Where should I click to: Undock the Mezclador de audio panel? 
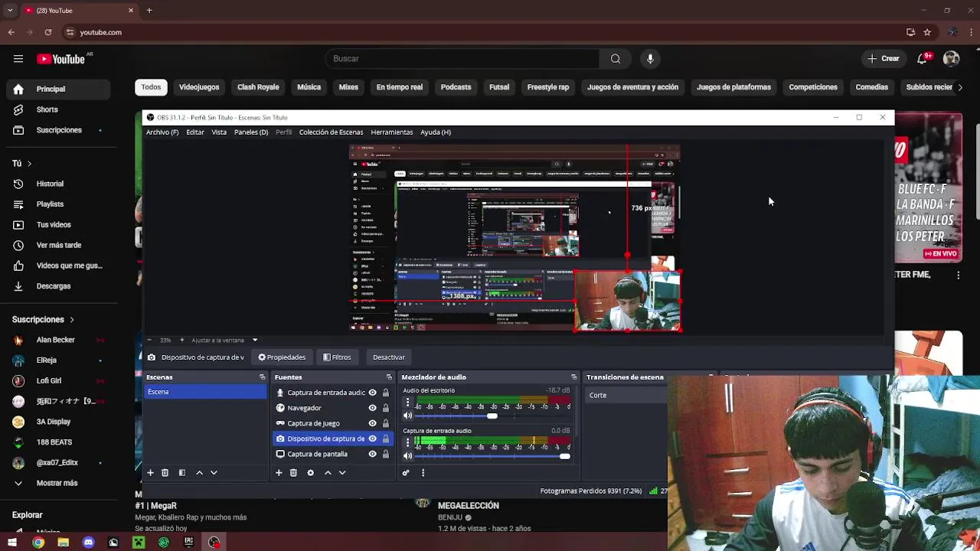[x=573, y=377]
